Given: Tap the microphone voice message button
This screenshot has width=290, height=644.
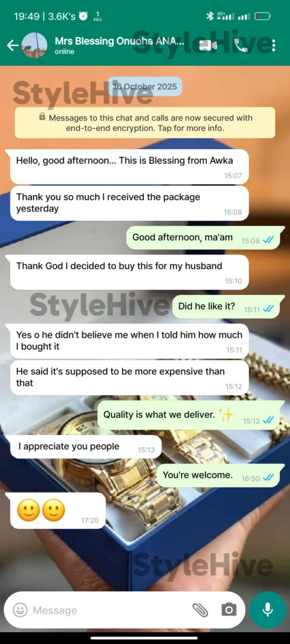Looking at the screenshot, I should point(268,609).
